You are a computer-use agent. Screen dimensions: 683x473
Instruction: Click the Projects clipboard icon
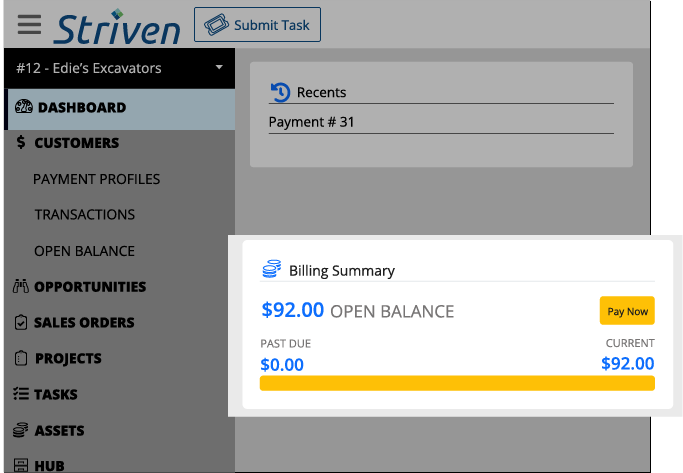coord(20,358)
